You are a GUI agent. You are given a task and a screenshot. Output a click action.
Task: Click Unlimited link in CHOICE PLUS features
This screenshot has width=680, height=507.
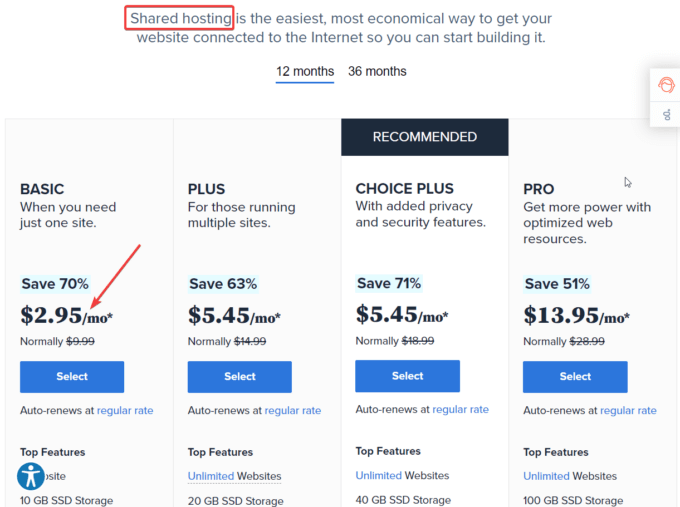coord(379,475)
